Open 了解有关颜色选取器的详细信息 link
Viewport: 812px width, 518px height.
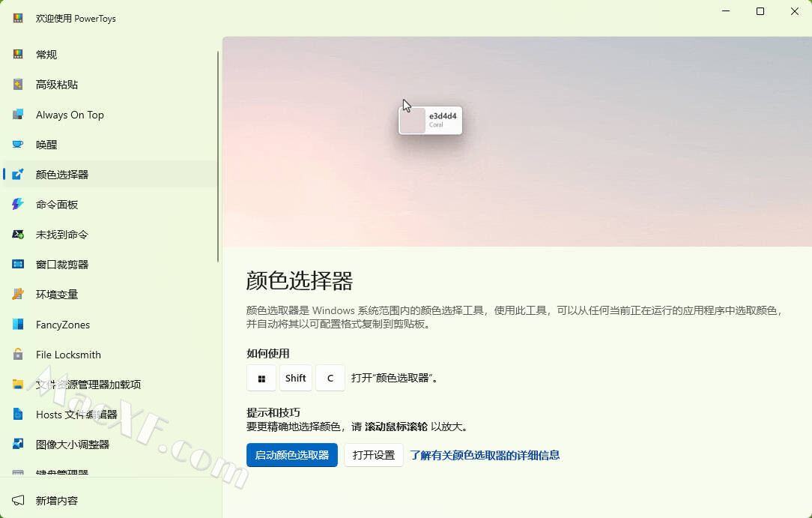(x=485, y=455)
